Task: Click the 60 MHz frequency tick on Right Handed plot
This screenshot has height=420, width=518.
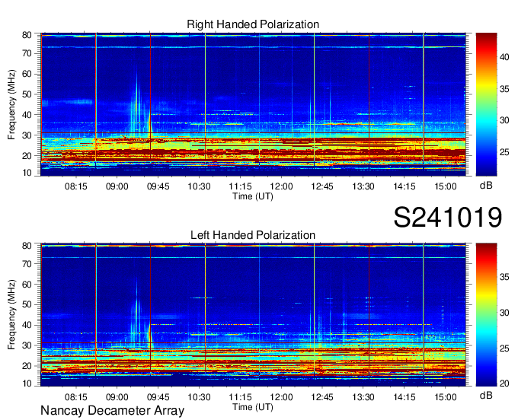Action: [27, 74]
